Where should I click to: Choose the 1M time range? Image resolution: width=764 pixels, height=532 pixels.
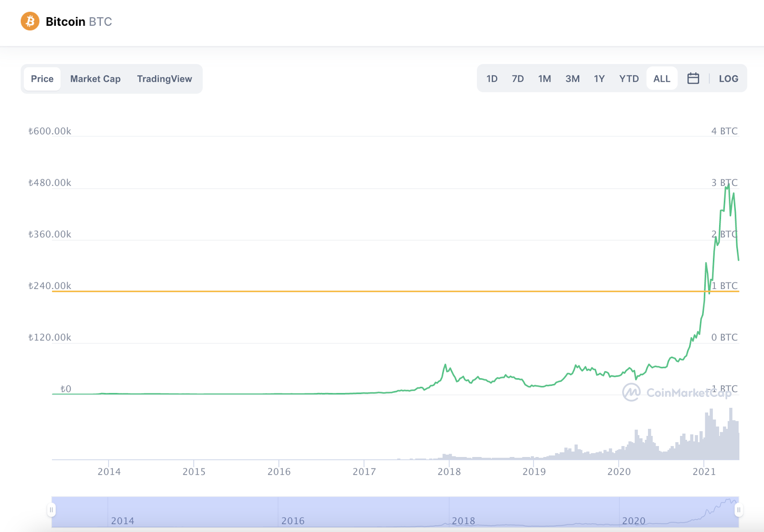point(544,79)
